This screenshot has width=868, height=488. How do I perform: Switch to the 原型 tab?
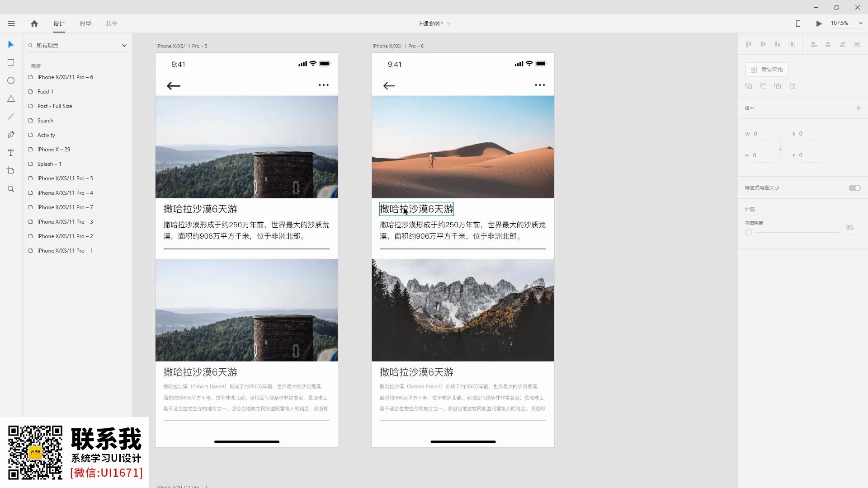point(85,23)
